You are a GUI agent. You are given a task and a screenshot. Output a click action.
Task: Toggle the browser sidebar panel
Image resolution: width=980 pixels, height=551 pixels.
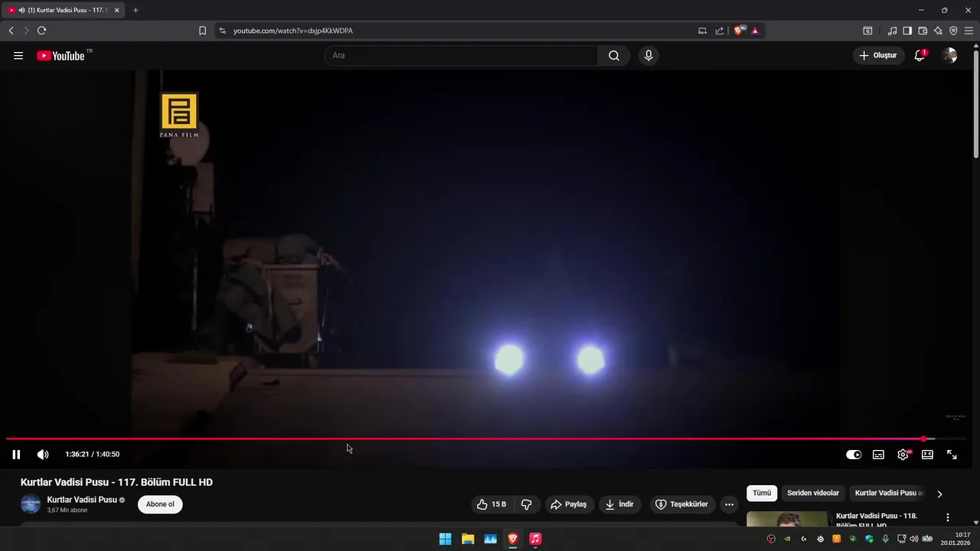click(x=907, y=31)
